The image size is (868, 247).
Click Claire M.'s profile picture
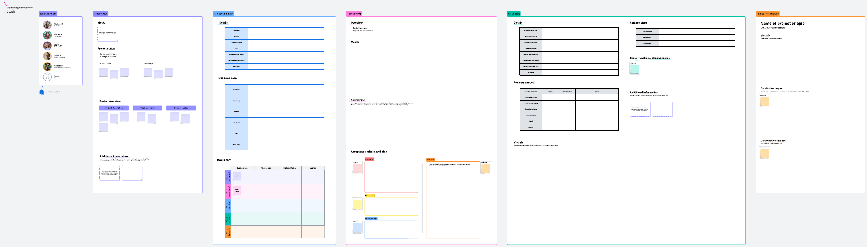tap(47, 46)
